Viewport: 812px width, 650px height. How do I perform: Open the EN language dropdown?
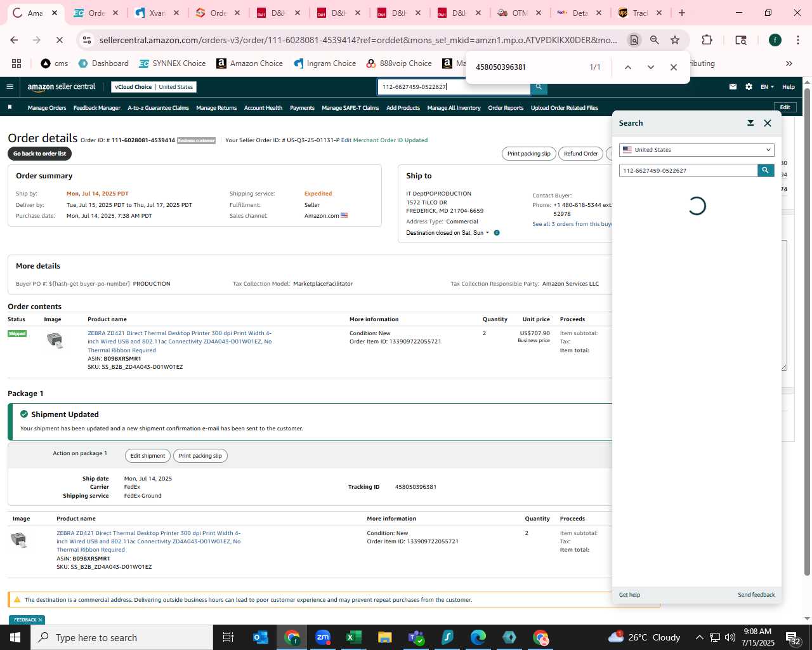coord(768,87)
